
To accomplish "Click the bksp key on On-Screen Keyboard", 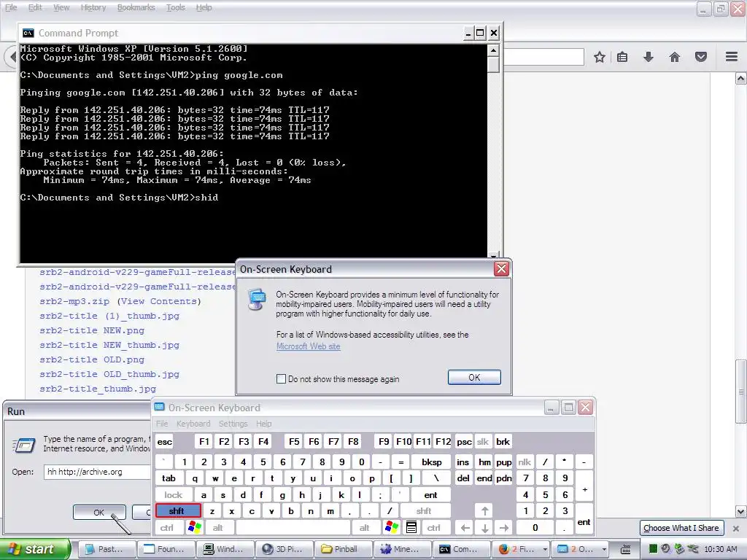I will pos(432,462).
